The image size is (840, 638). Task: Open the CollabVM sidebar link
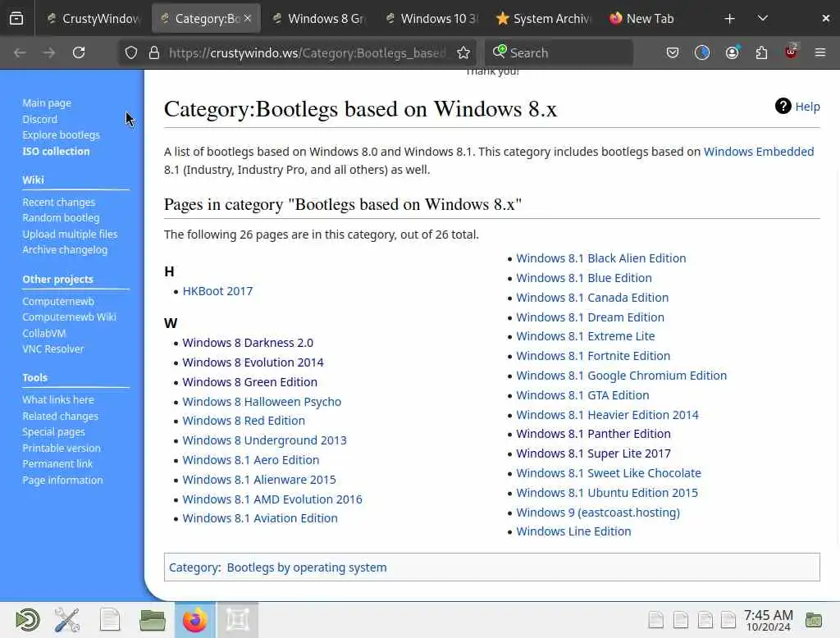coord(44,333)
